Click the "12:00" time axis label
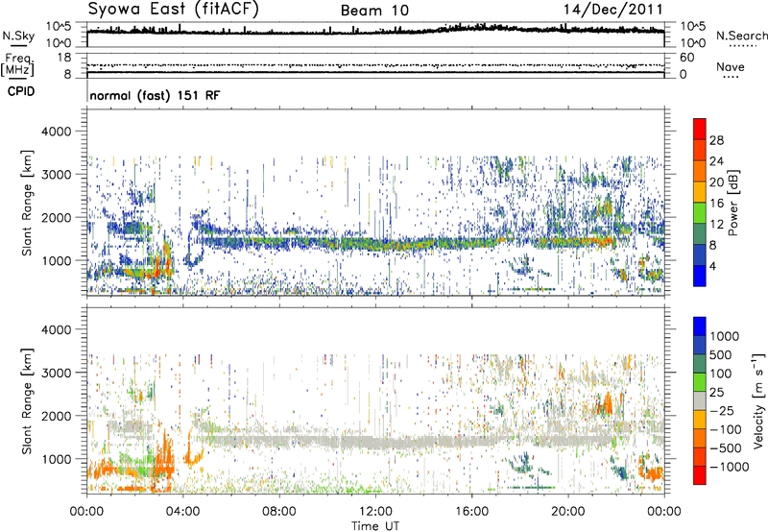 pyautogui.click(x=375, y=512)
